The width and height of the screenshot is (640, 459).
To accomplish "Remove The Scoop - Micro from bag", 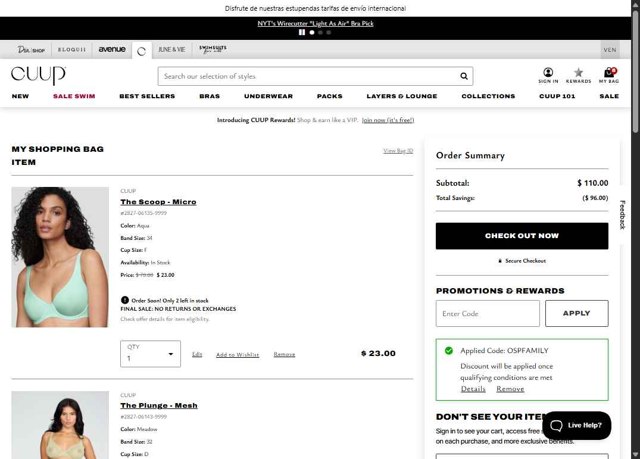I will [284, 355].
